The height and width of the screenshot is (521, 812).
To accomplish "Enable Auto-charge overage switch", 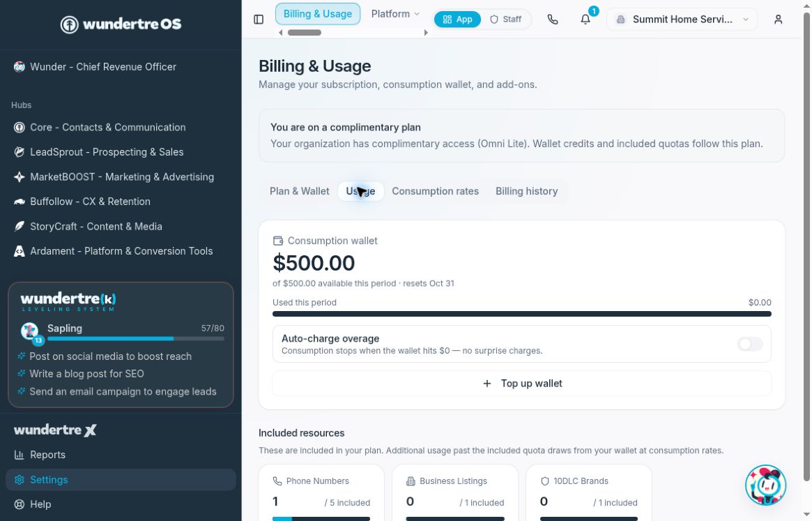I will (x=750, y=344).
